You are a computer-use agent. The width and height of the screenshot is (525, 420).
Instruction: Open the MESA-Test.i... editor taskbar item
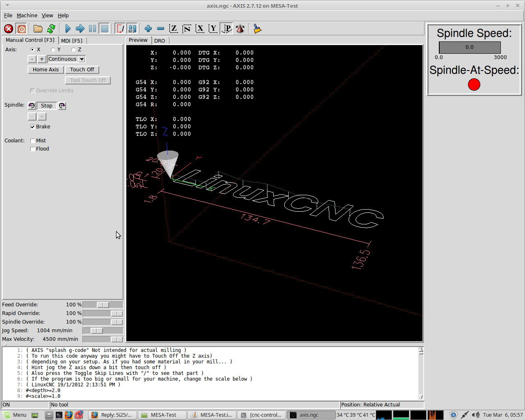[x=212, y=415]
